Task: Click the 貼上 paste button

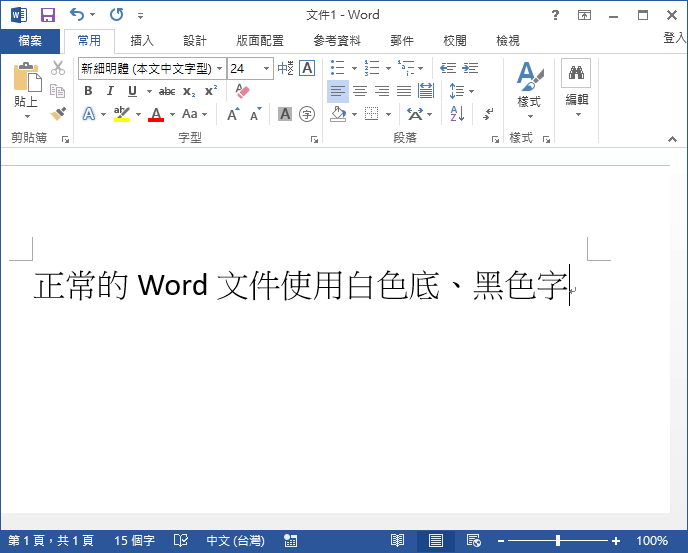Action: click(x=26, y=90)
